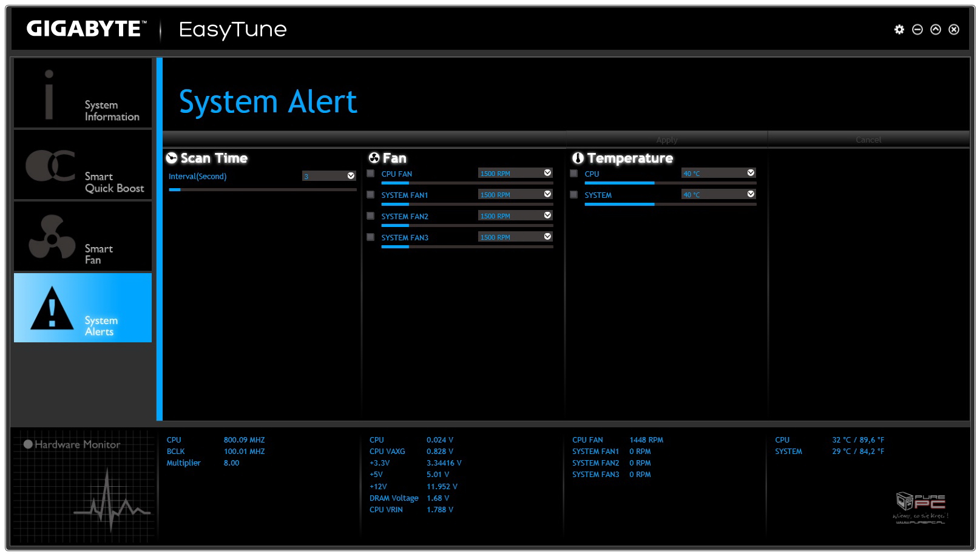The width and height of the screenshot is (980, 556).
Task: Adjust the SYSTEM temperature threshold slider
Action: (x=671, y=204)
